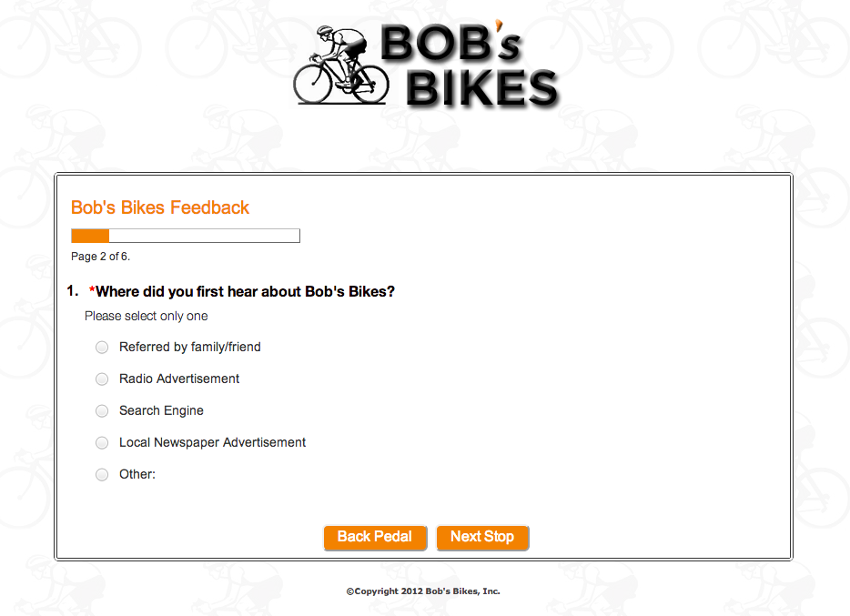Viewport: 850px width, 616px height.
Task: Click the orange survey progress bar
Action: click(186, 236)
